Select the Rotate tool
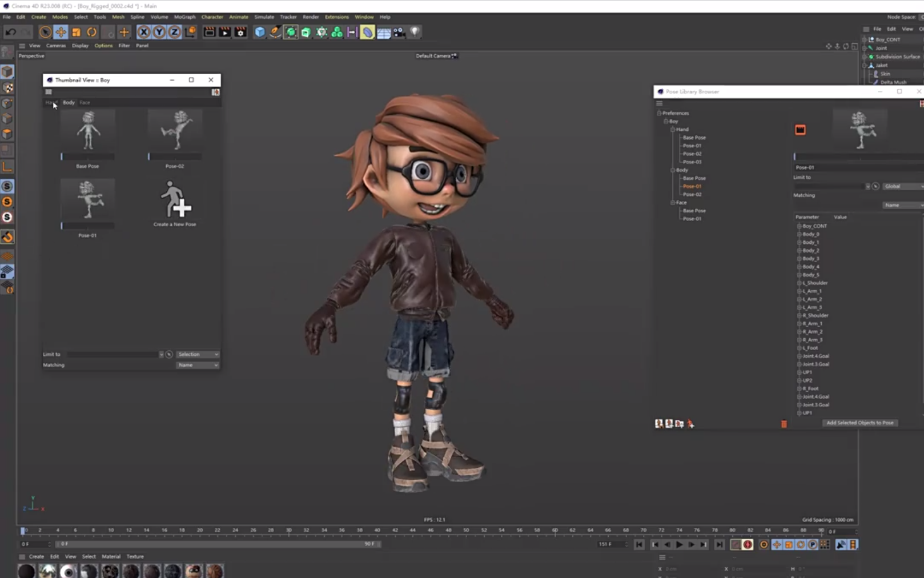Image resolution: width=924 pixels, height=578 pixels. click(91, 32)
